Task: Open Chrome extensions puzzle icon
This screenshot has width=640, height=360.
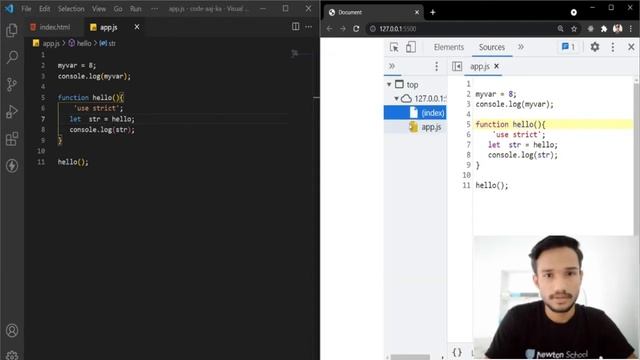Action: 604,29
